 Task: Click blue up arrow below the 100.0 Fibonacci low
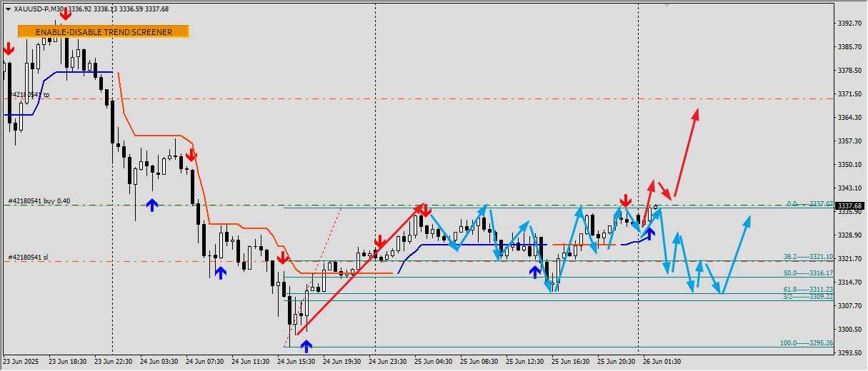pos(306,347)
